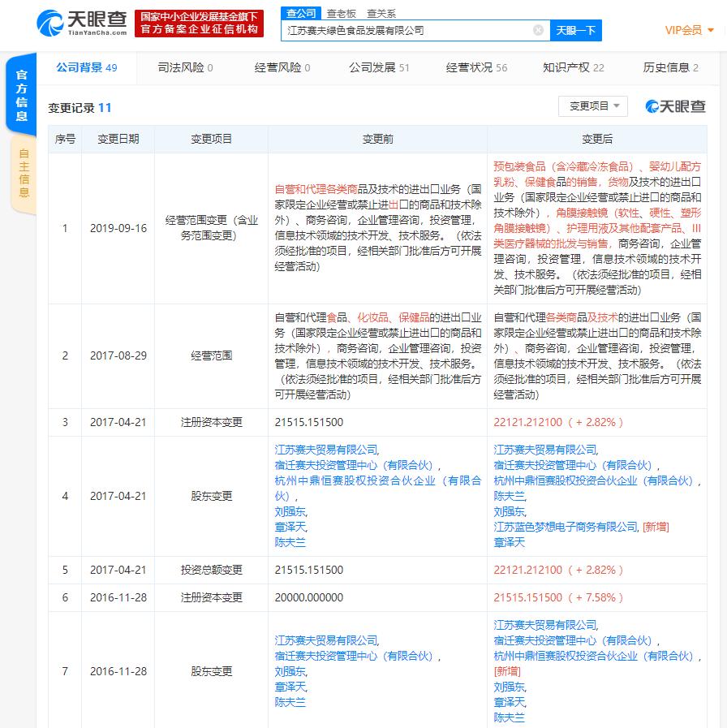Open the 司法风险 tab

click(x=185, y=68)
